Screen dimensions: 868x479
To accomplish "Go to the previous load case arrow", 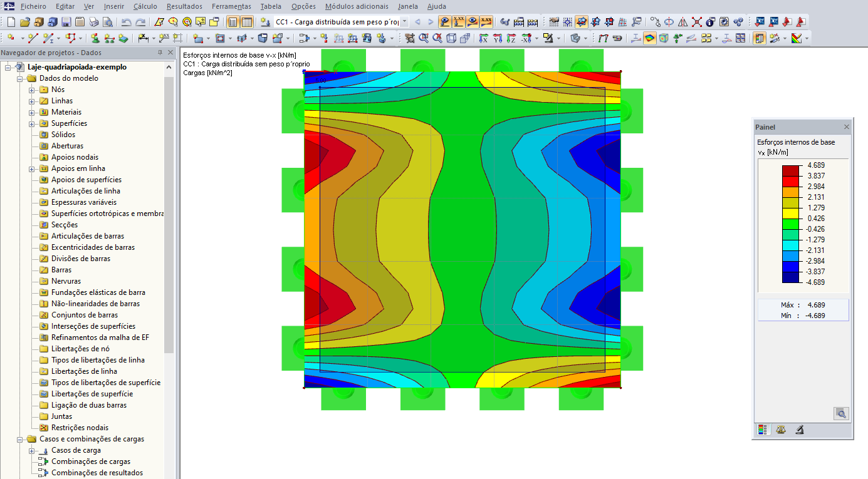I will click(x=417, y=22).
